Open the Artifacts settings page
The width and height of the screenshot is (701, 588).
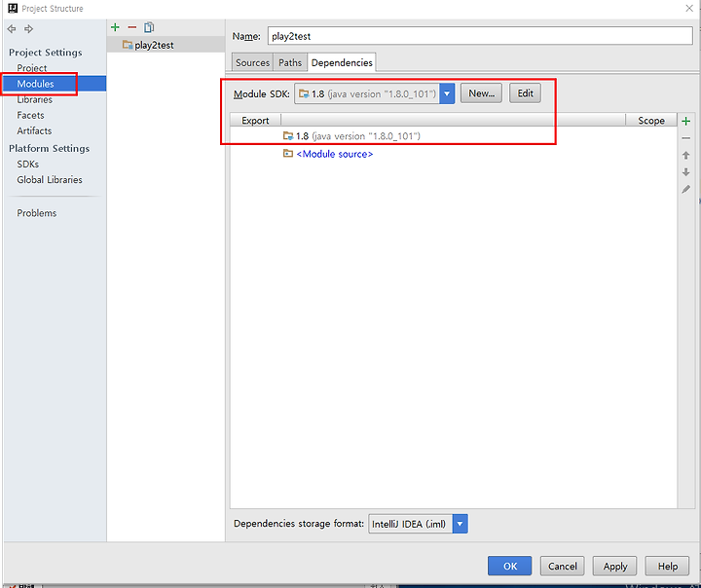(x=34, y=131)
